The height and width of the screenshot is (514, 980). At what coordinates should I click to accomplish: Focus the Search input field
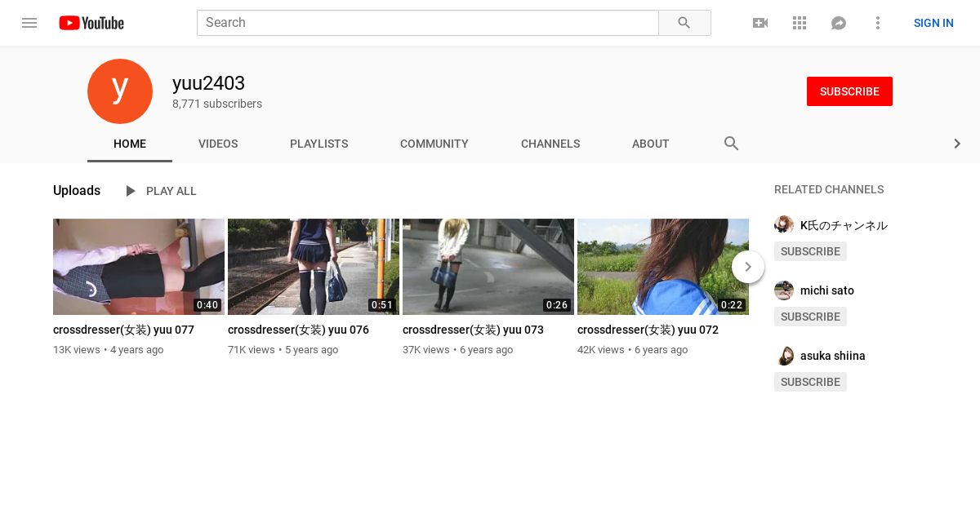pyautogui.click(x=428, y=23)
